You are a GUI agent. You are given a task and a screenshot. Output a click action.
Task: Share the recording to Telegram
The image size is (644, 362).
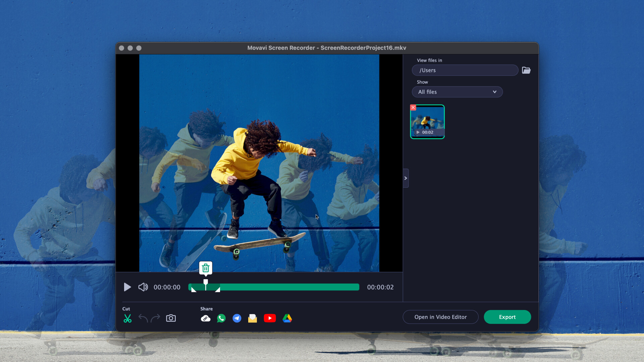pos(237,318)
